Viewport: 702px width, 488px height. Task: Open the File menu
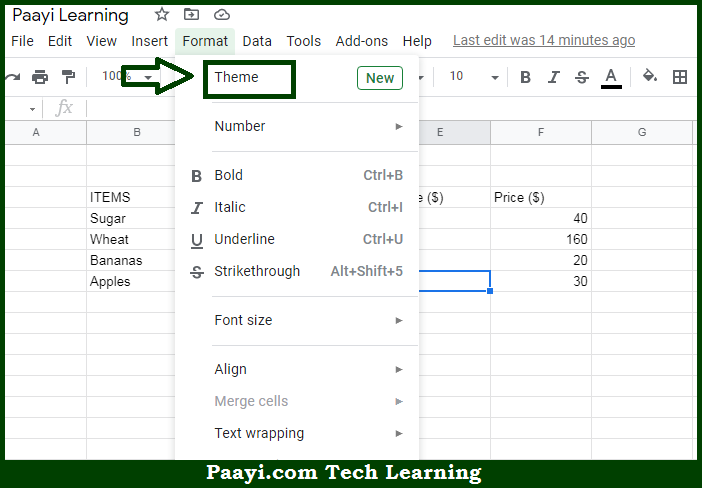coord(22,41)
